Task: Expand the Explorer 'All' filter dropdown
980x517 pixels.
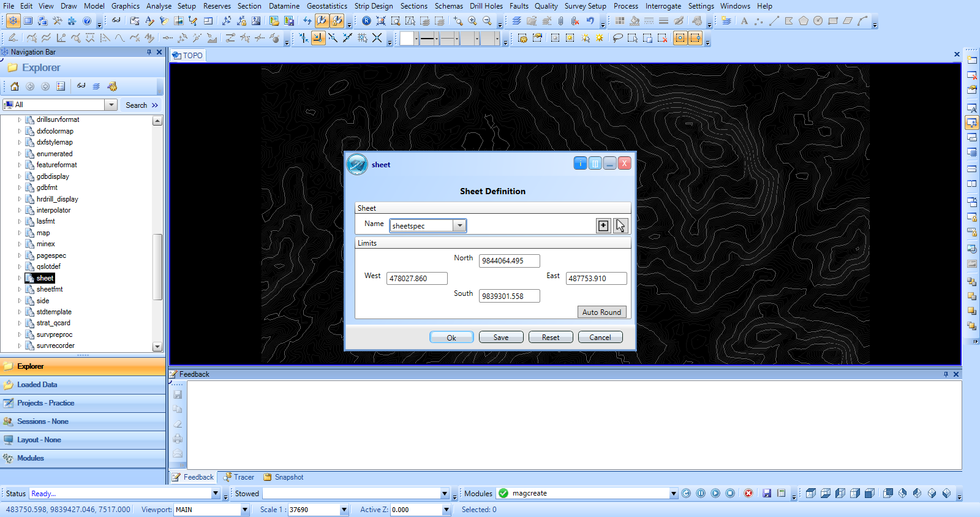Action: click(x=111, y=105)
